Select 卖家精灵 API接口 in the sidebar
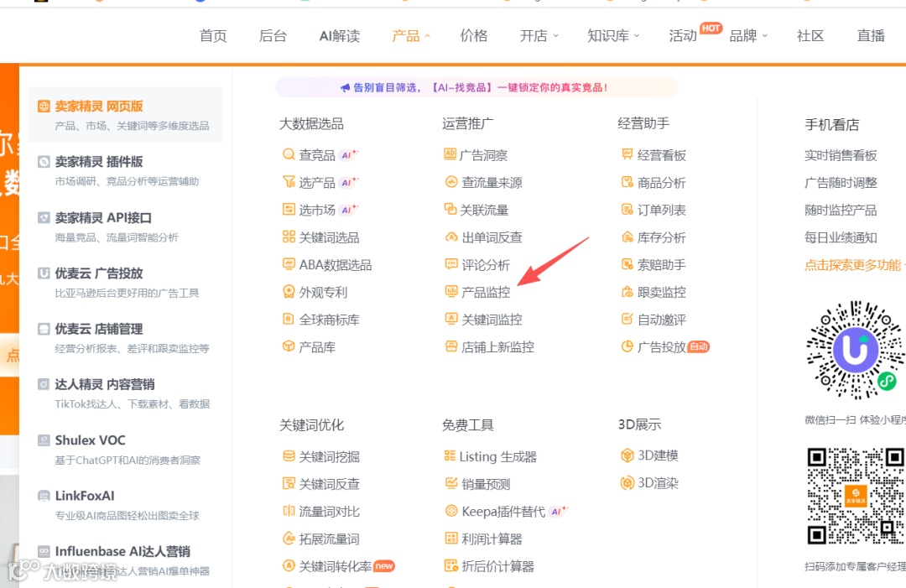The width and height of the screenshot is (906, 588). pyautogui.click(x=125, y=226)
